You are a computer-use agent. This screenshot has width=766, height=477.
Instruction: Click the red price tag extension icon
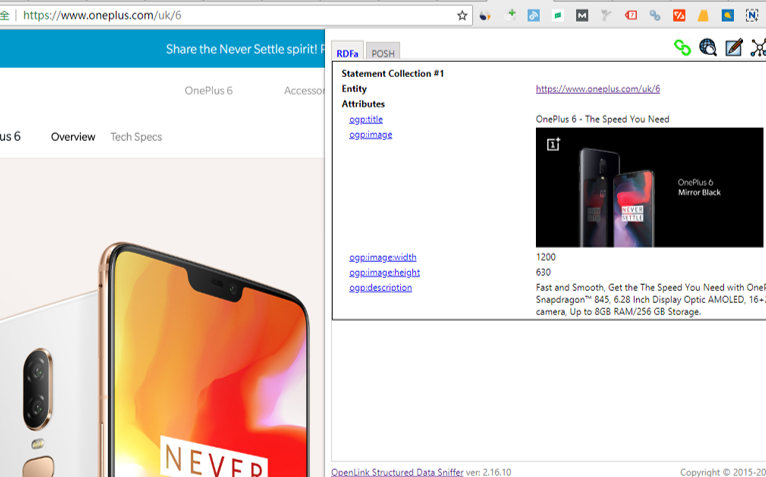(631, 16)
